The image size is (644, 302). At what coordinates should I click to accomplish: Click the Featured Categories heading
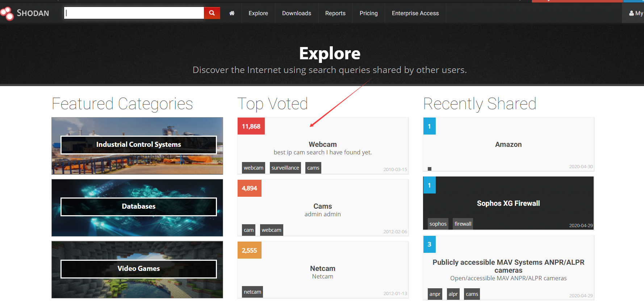[122, 104]
